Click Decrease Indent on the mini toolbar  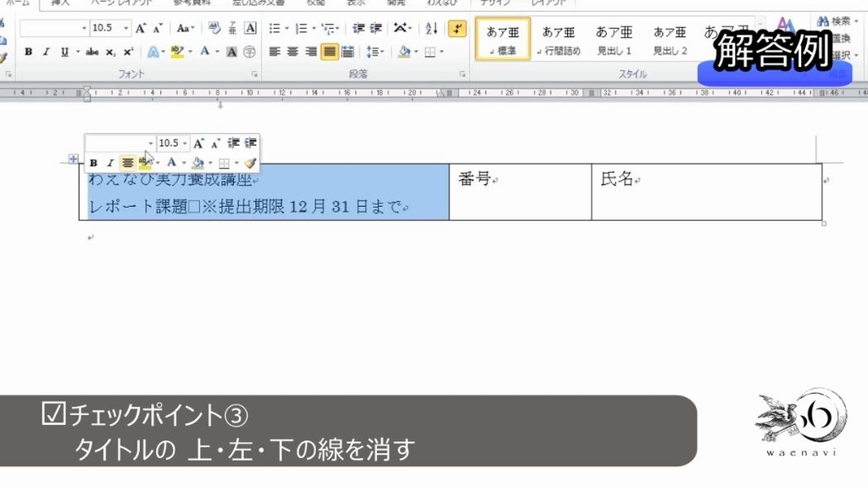[233, 143]
